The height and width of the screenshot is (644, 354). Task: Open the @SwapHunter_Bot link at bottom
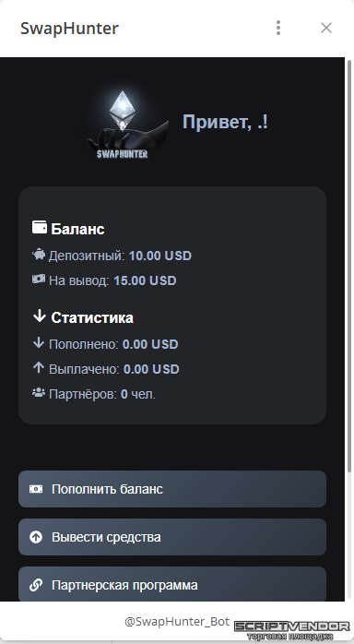point(177,622)
